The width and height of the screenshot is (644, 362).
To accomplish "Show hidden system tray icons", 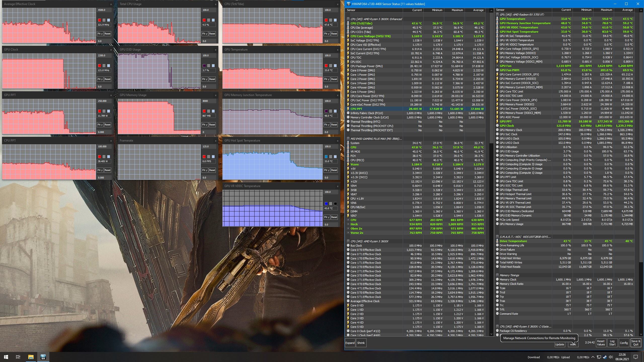I will coord(593,357).
